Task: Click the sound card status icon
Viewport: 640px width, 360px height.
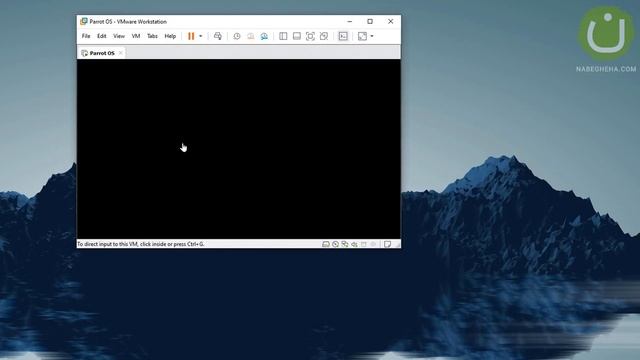Action: (354, 244)
